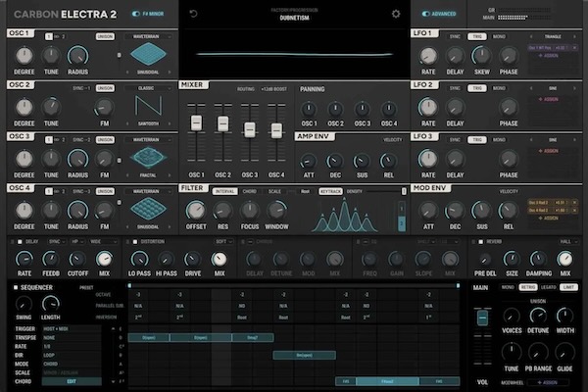Open the Reverb Hall type dropdown

point(568,242)
